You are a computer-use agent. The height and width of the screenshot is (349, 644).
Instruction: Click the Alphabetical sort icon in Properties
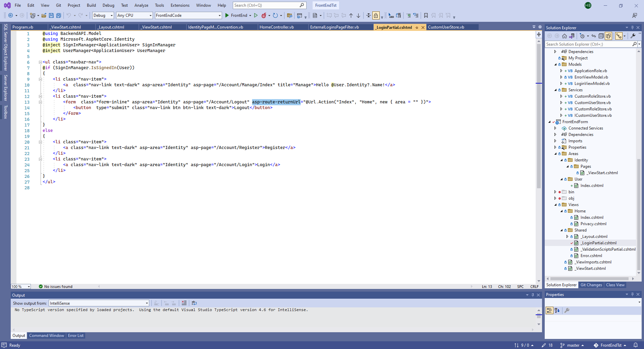[x=557, y=310]
